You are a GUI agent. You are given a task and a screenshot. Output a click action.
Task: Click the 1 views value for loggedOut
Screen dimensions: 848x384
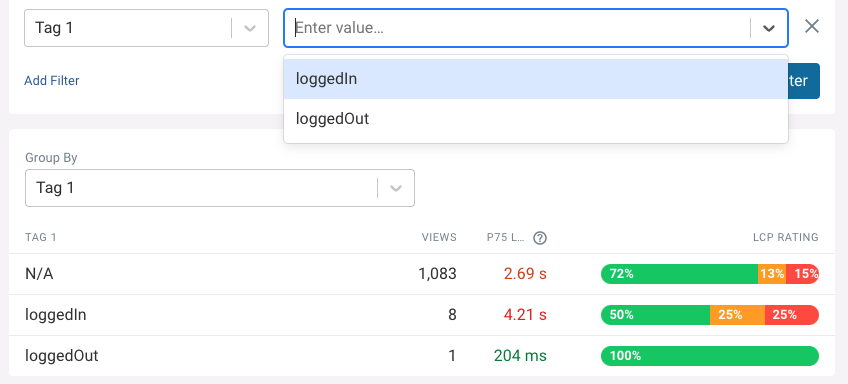coord(452,356)
